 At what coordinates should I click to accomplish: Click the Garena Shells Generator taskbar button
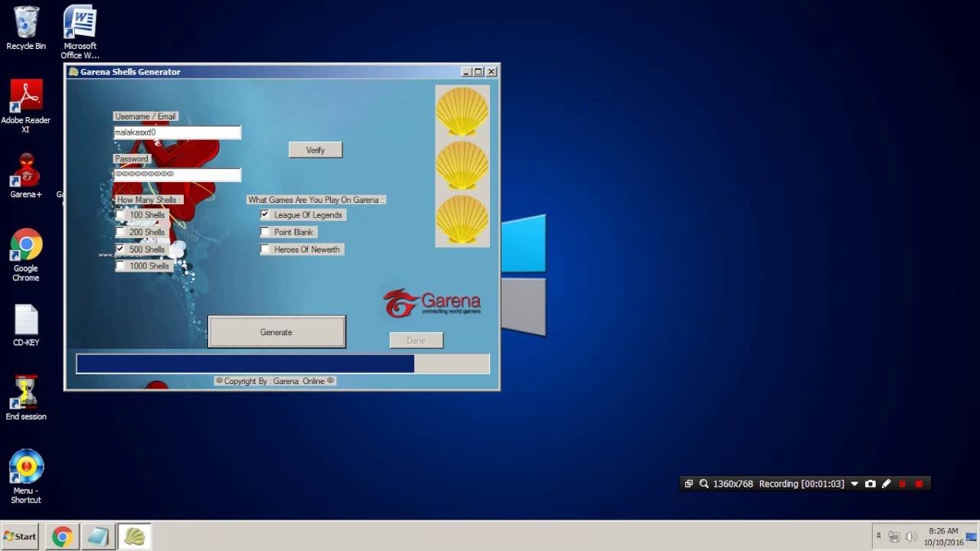tap(134, 536)
